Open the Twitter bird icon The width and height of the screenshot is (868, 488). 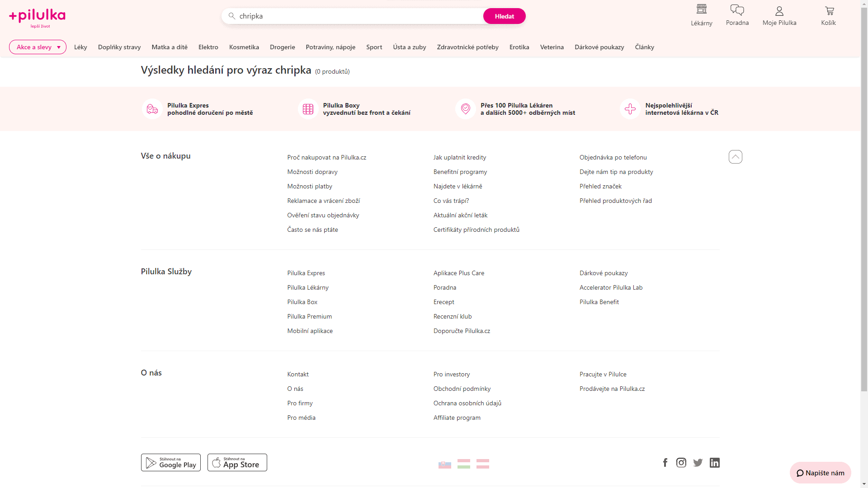click(x=698, y=463)
